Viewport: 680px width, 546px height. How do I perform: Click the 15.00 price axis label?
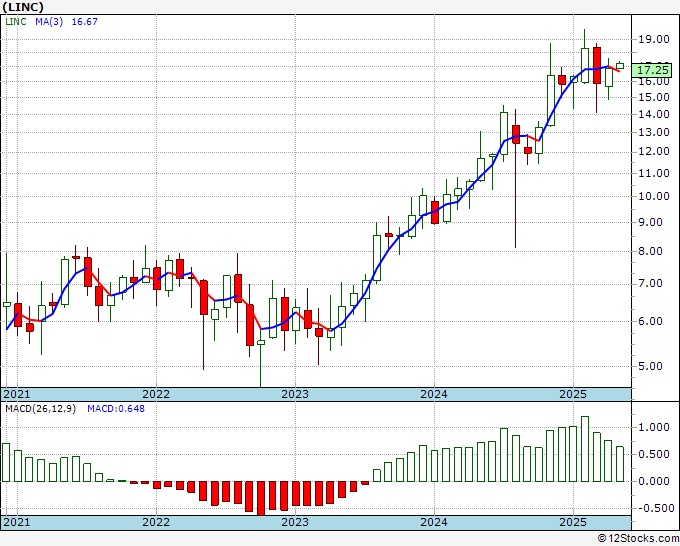pyautogui.click(x=654, y=97)
